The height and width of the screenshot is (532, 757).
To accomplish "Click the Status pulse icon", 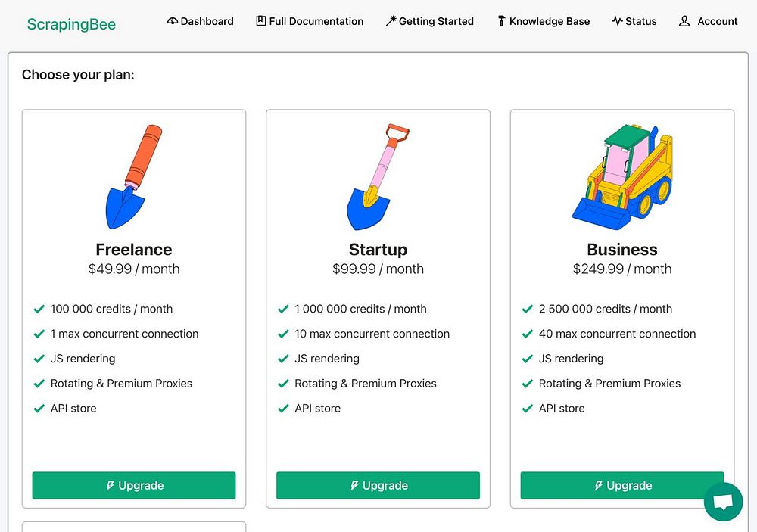I will coord(617,21).
